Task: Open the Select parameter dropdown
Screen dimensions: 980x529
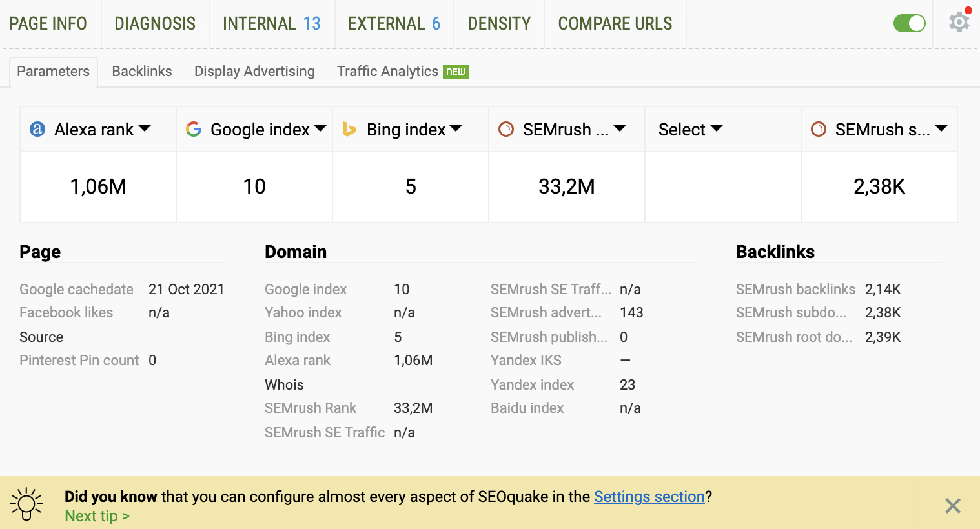Action: (690, 129)
